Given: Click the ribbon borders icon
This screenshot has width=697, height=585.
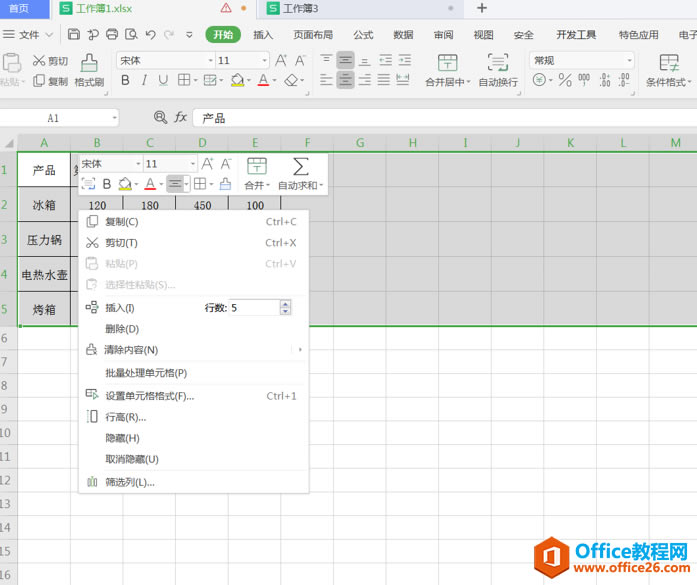Looking at the screenshot, I should [184, 80].
